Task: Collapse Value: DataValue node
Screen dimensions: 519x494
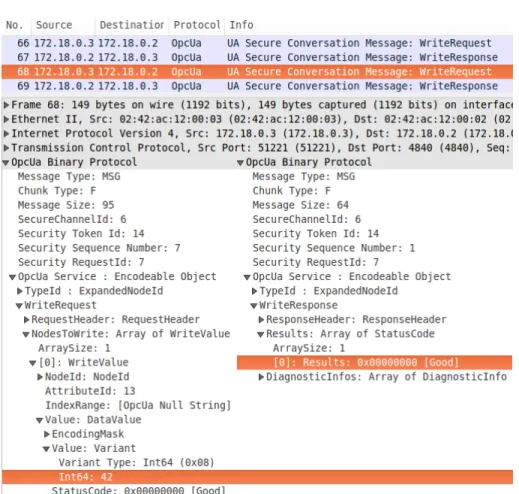Action: coord(40,420)
